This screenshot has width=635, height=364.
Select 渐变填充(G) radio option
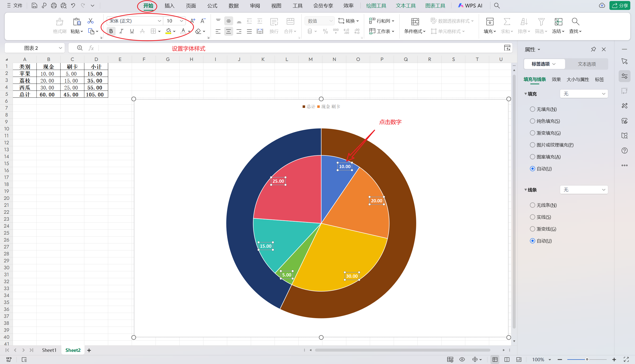click(533, 133)
